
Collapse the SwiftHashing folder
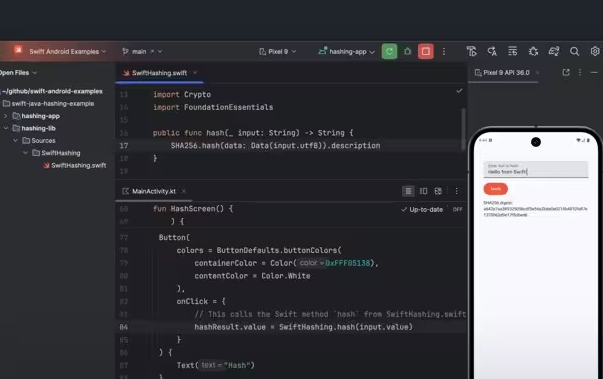tap(25, 153)
